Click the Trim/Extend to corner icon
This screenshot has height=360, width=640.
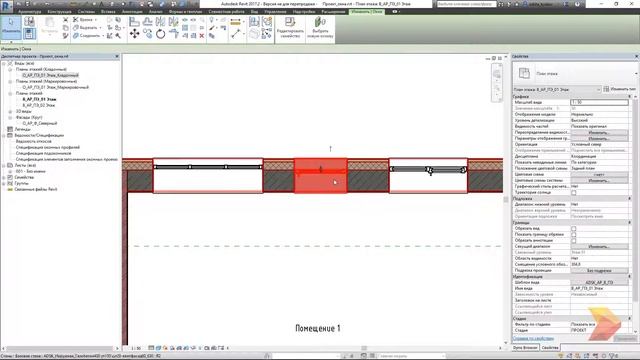pos(174,34)
